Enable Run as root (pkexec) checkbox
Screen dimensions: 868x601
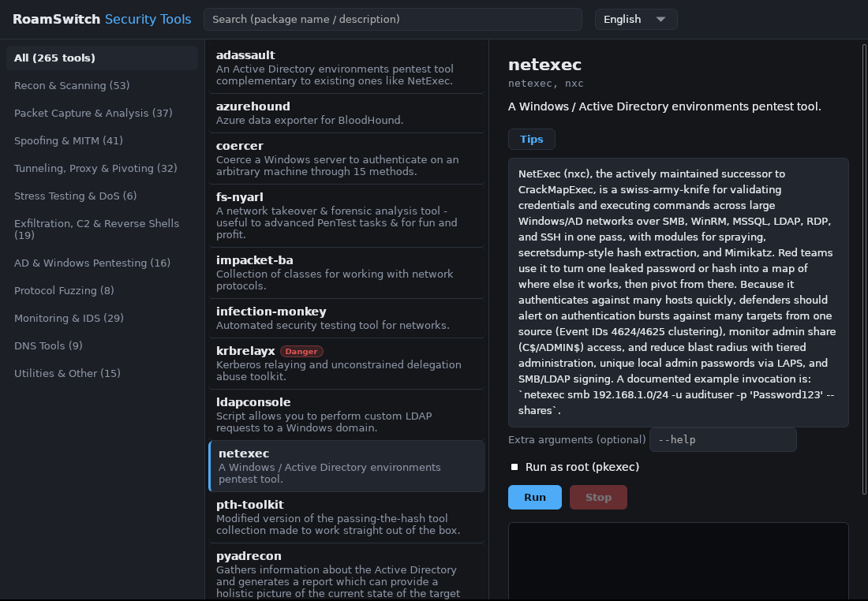click(514, 467)
